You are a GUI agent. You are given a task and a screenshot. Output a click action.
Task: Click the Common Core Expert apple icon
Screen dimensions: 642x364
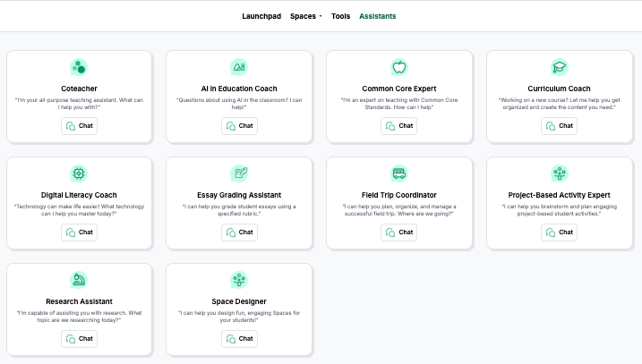[399, 67]
